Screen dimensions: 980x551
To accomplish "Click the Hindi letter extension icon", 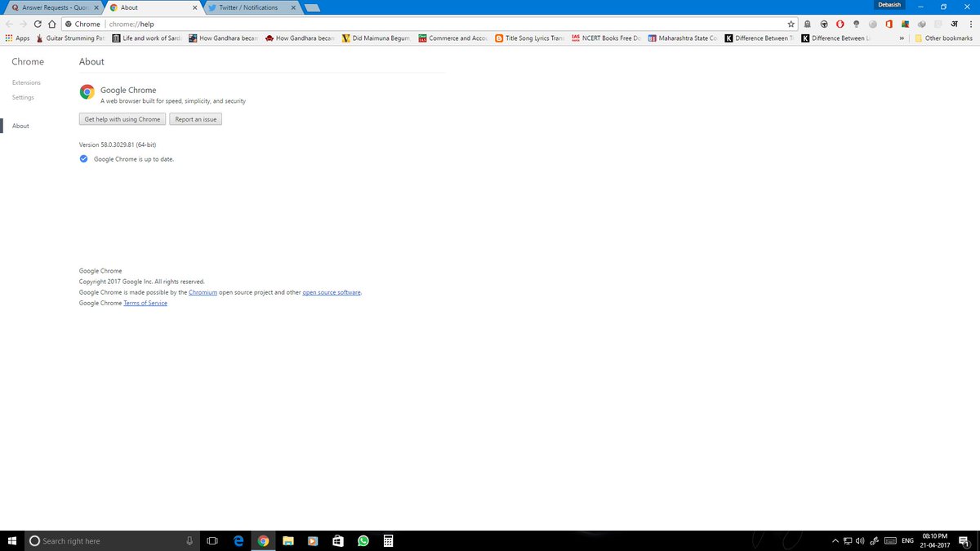I will [x=953, y=24].
